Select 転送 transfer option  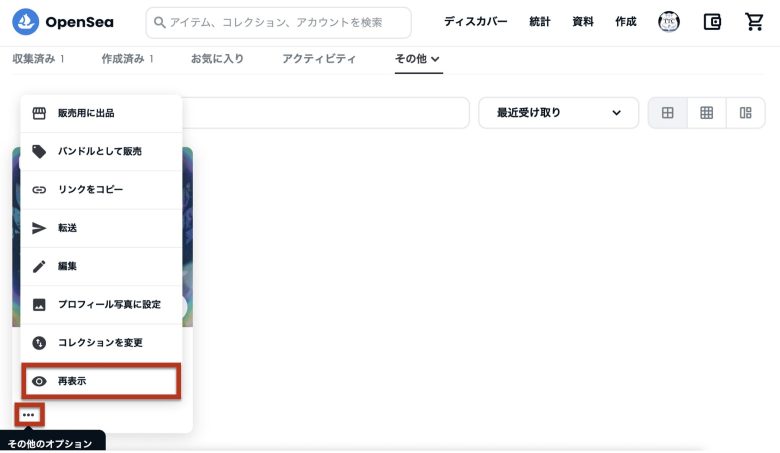[x=101, y=228]
